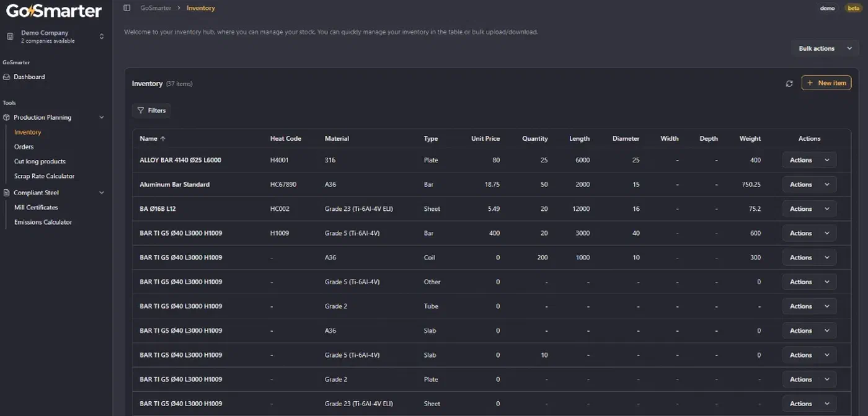Screen dimensions: 868x416
Task: Open Actions for ALLOY BAR 4140 row
Action: pyautogui.click(x=809, y=160)
